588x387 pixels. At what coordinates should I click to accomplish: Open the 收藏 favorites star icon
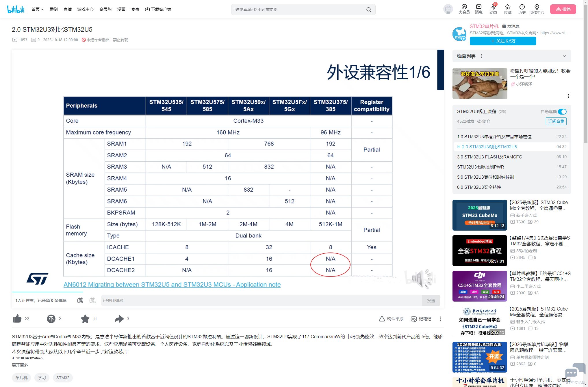(x=508, y=9)
